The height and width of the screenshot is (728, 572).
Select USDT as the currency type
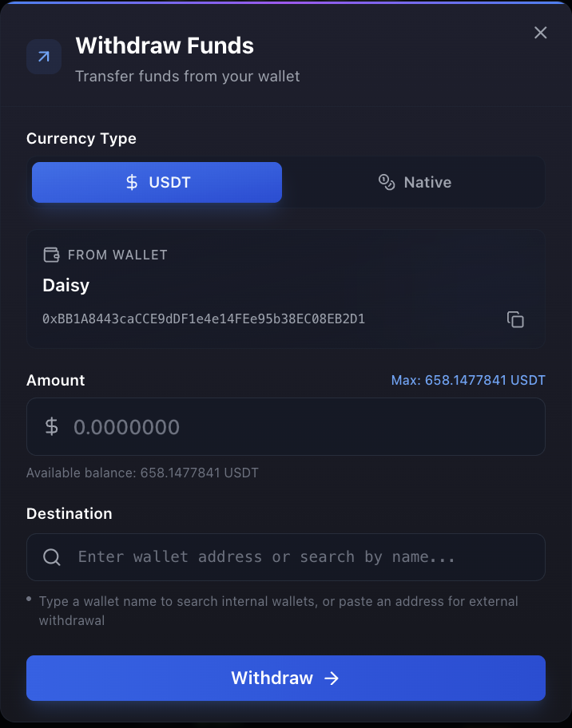coord(157,182)
